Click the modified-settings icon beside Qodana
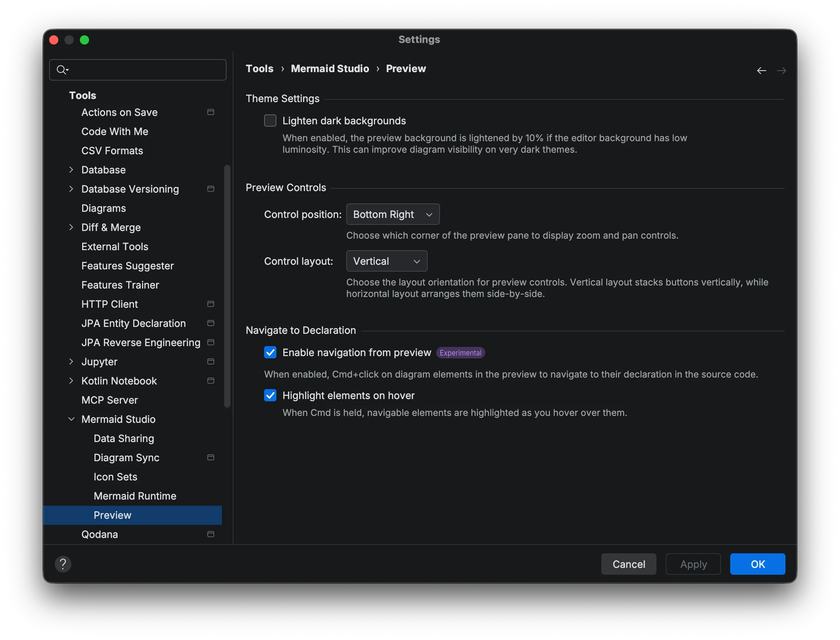The width and height of the screenshot is (840, 640). click(x=210, y=534)
